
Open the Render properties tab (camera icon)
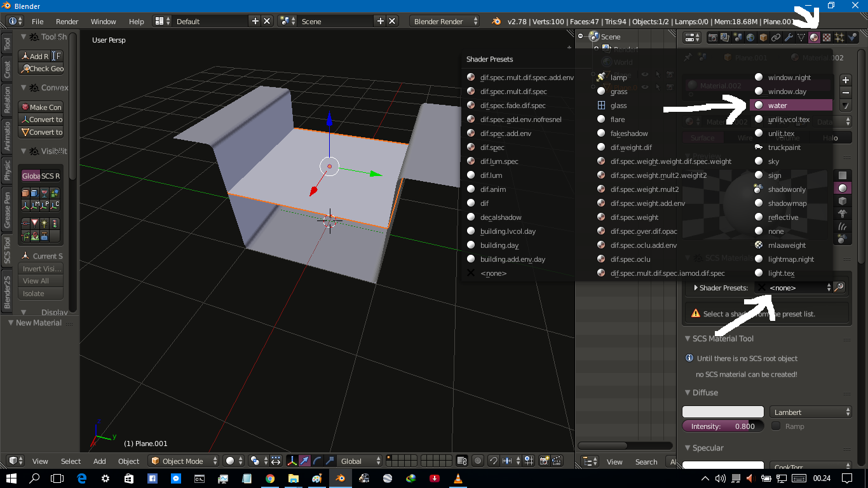[713, 37]
